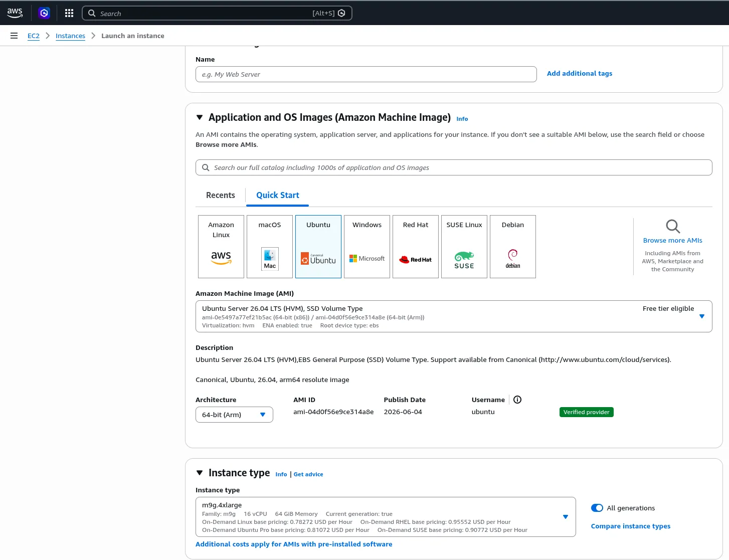Open the Ubuntu Server 26.04 AMI dropdown
Viewport: 729px width, 560px height.
(x=454, y=316)
